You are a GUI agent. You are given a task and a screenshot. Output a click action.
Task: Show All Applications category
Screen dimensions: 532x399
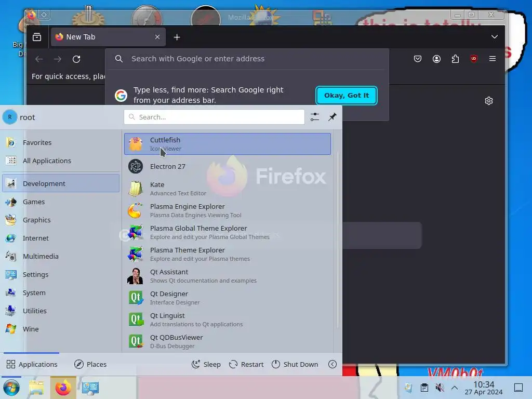[x=61, y=161]
